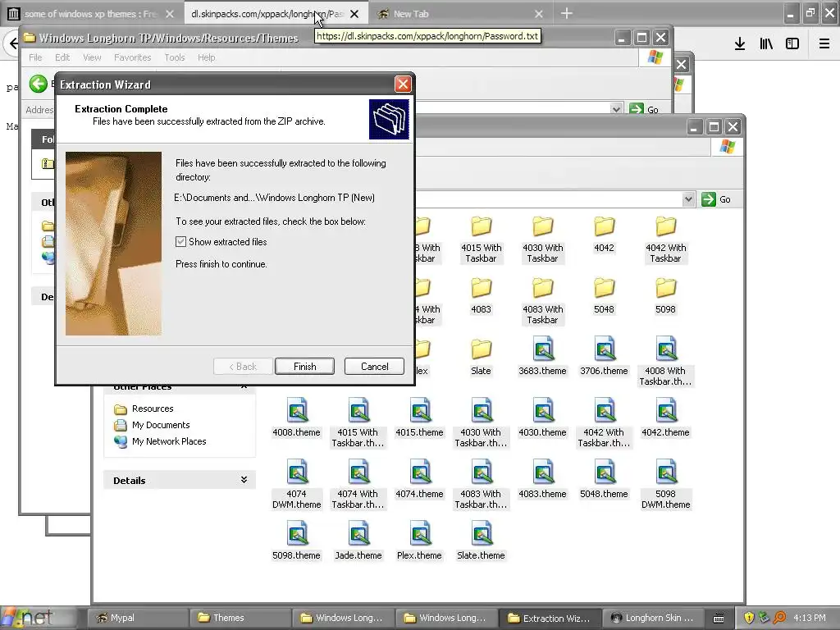This screenshot has height=630, width=840.
Task: Open the address bar dropdown in front Explorer window
Action: 688,199
